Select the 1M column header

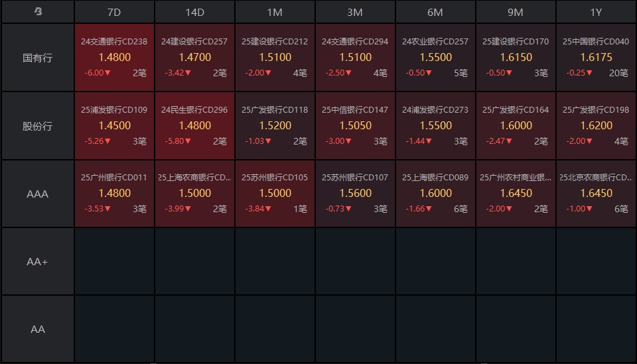(x=275, y=12)
